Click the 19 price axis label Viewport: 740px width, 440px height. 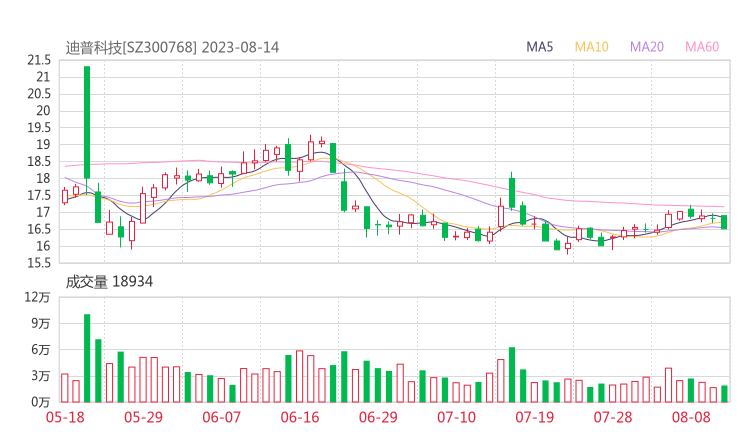43,144
